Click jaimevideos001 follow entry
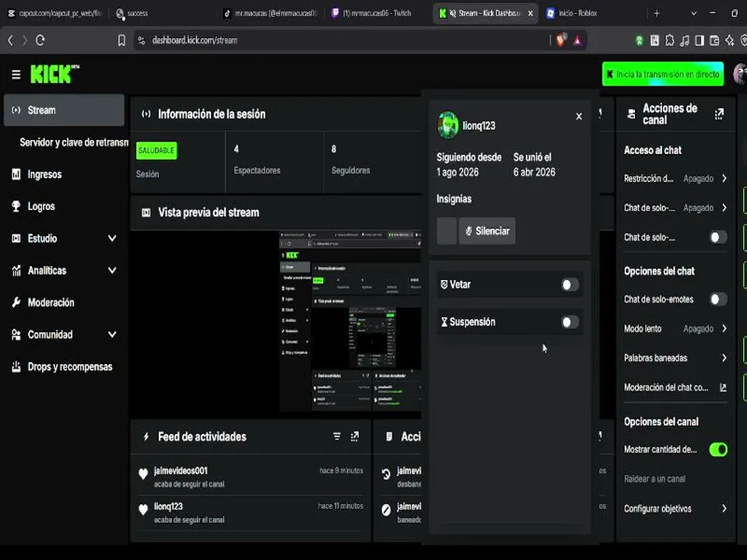Image resolution: width=747 pixels, height=560 pixels. pos(251,477)
